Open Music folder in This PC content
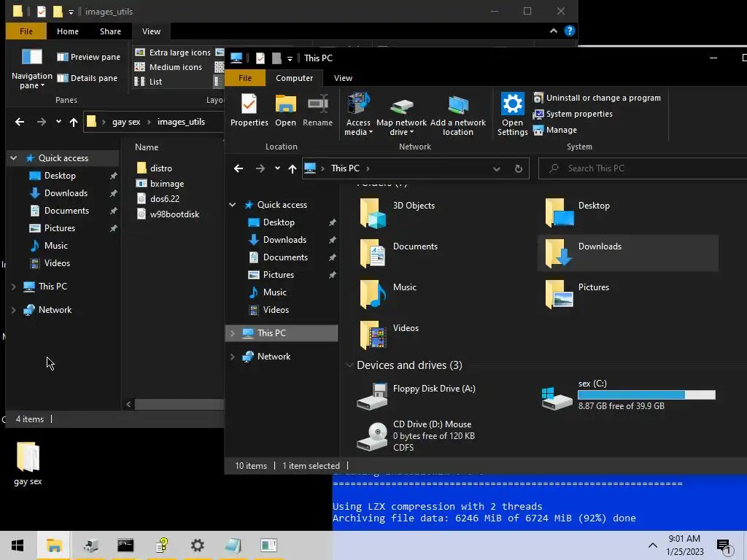 388,295
